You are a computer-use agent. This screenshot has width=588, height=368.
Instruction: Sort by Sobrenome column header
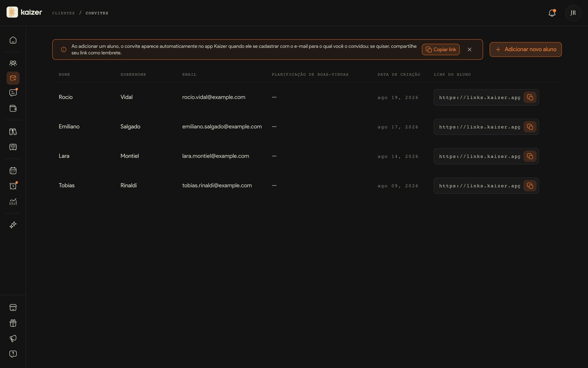(x=133, y=74)
